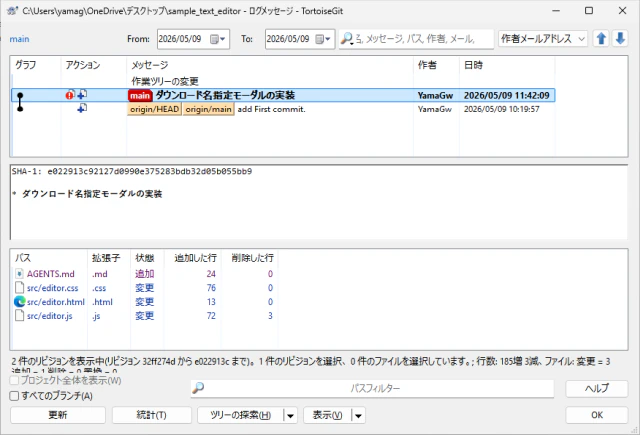Viewport: 640px width, 435px height.
Task: Click the origin/main ref label
Action: 209,109
